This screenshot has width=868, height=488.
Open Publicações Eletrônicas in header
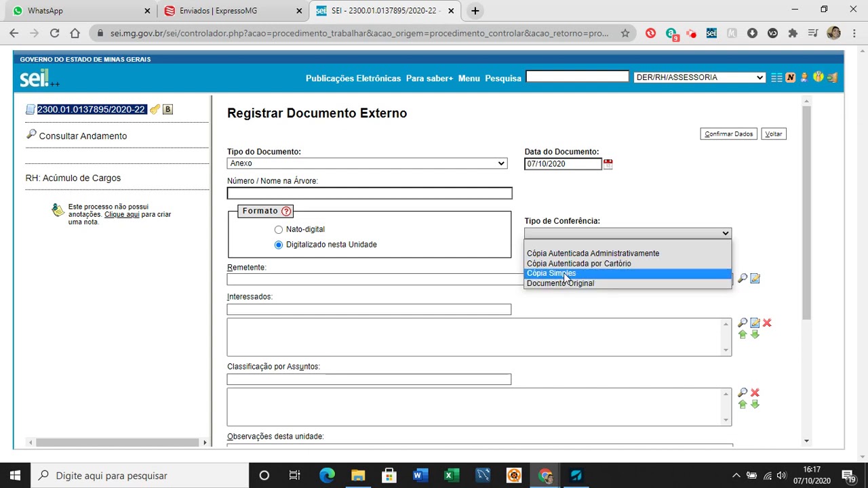click(x=353, y=79)
